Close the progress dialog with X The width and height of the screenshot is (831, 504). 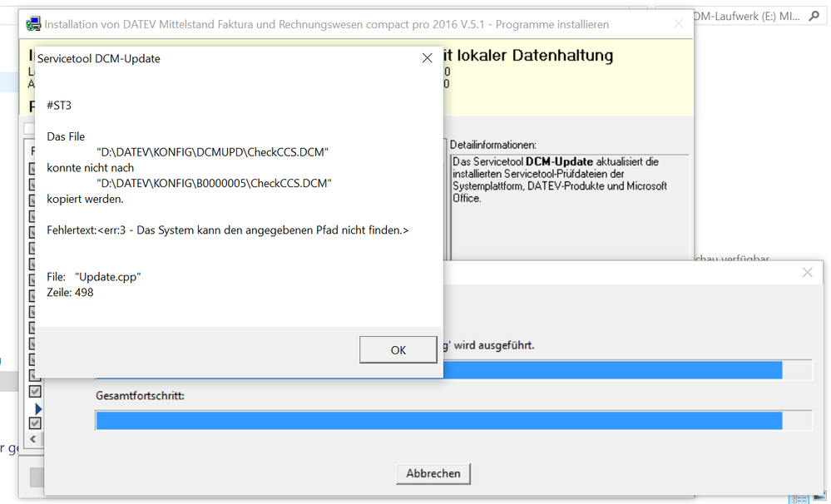click(x=807, y=273)
